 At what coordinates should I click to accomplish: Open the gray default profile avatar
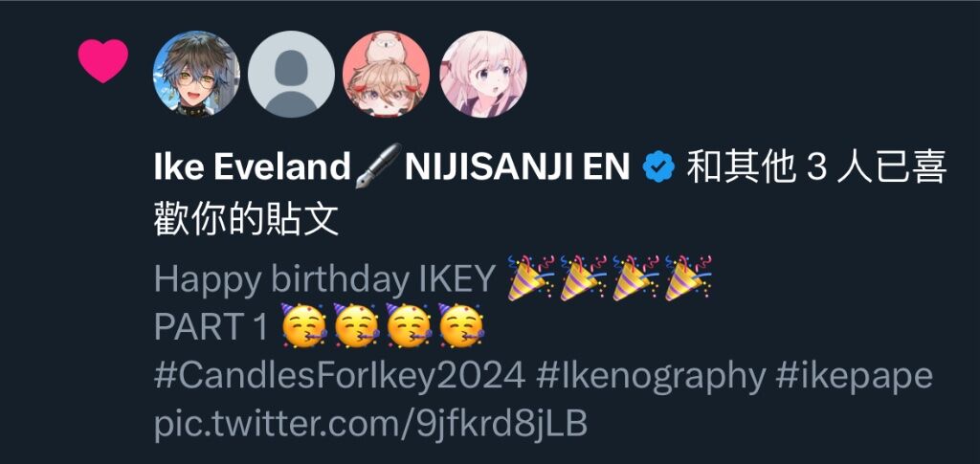(x=291, y=74)
